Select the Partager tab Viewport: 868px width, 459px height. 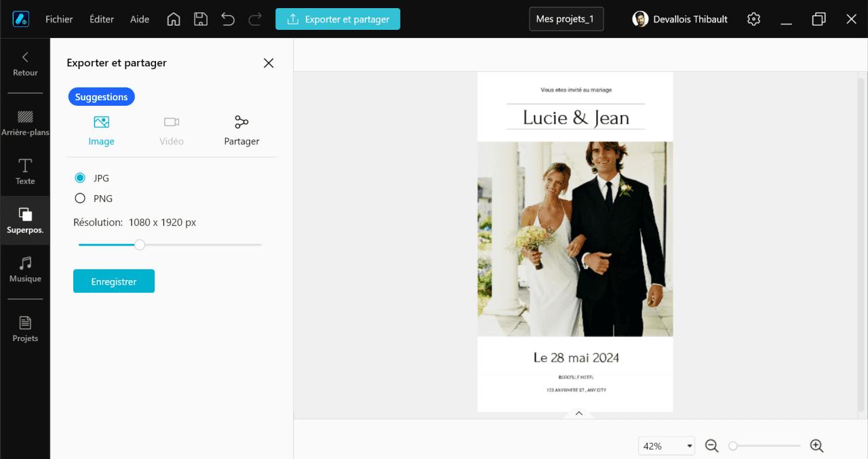click(x=241, y=131)
